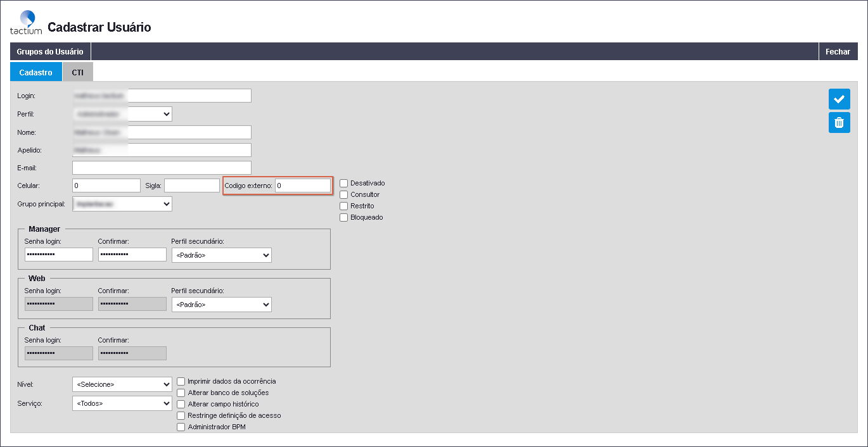The image size is (868, 447).
Task: Click the Codigo externo input field
Action: point(302,186)
